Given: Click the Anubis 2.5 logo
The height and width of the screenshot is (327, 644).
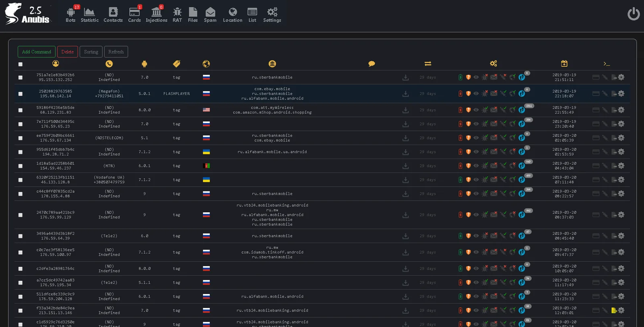Looking at the screenshot, I should tap(27, 14).
